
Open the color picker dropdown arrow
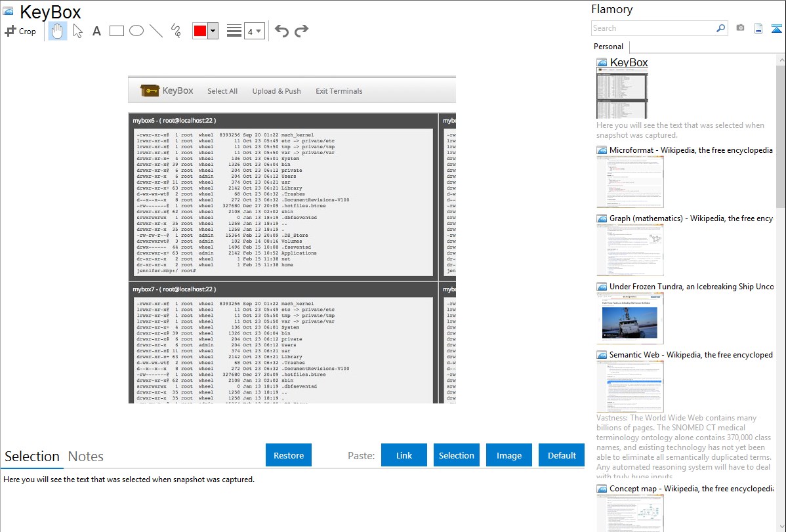(213, 31)
